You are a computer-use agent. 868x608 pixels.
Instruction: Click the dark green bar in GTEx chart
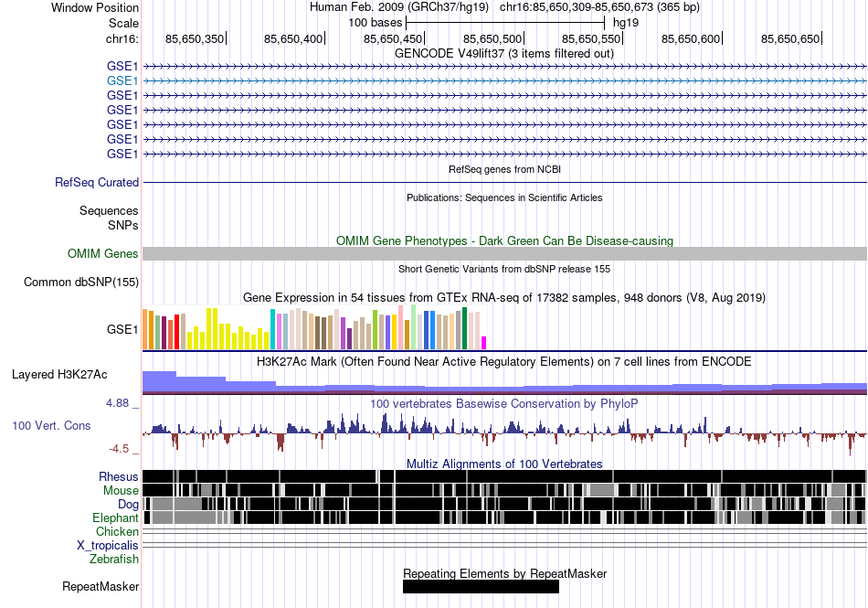(465, 328)
